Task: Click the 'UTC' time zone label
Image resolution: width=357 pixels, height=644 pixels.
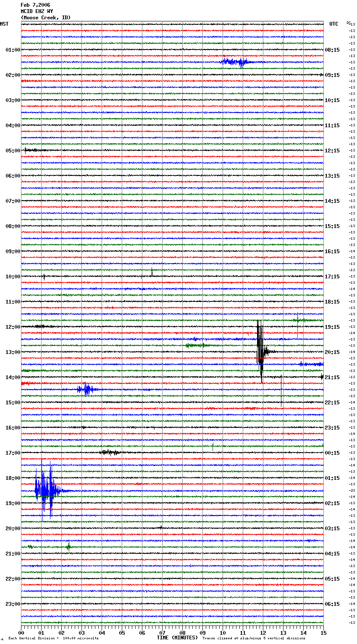Action: 334,24
